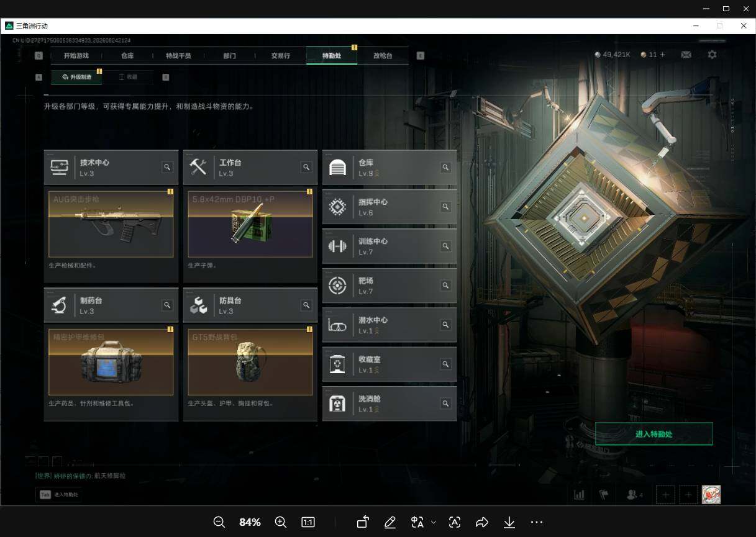The image size is (756, 537).
Task: Download the image with the save arrow
Action: coord(509,522)
